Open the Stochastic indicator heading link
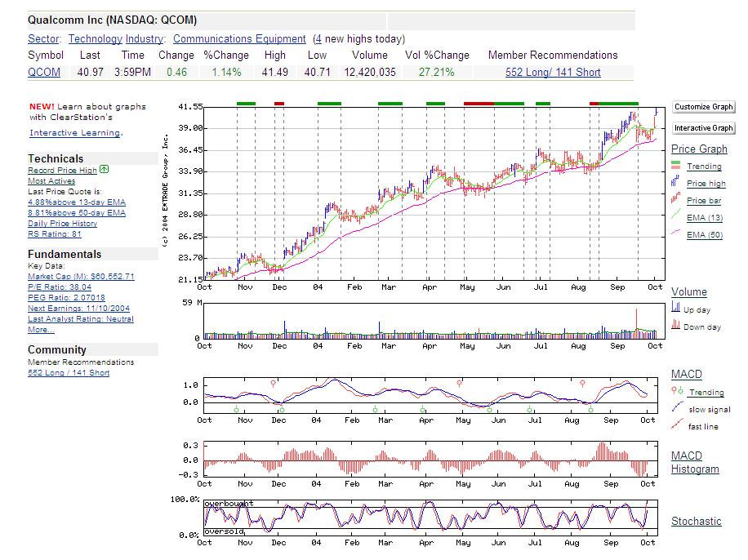748x560 pixels. 696,521
